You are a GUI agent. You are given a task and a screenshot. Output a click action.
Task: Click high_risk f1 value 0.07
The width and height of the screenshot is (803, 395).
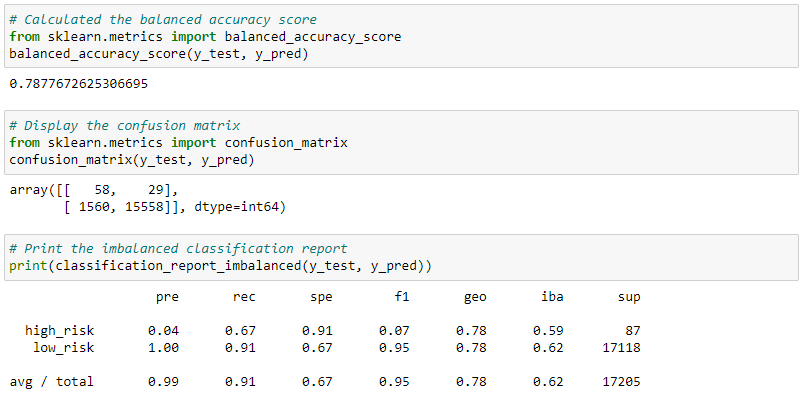(394, 331)
